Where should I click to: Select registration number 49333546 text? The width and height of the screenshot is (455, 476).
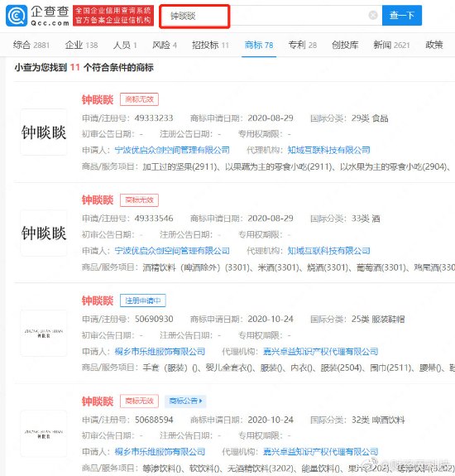pos(154,219)
